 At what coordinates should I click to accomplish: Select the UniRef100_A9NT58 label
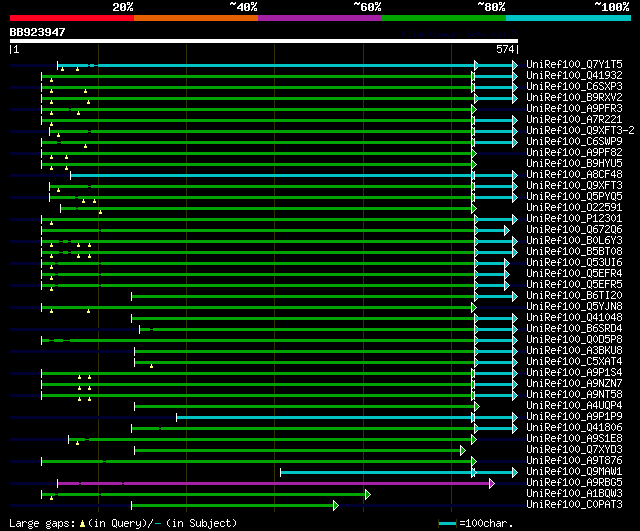(574, 395)
